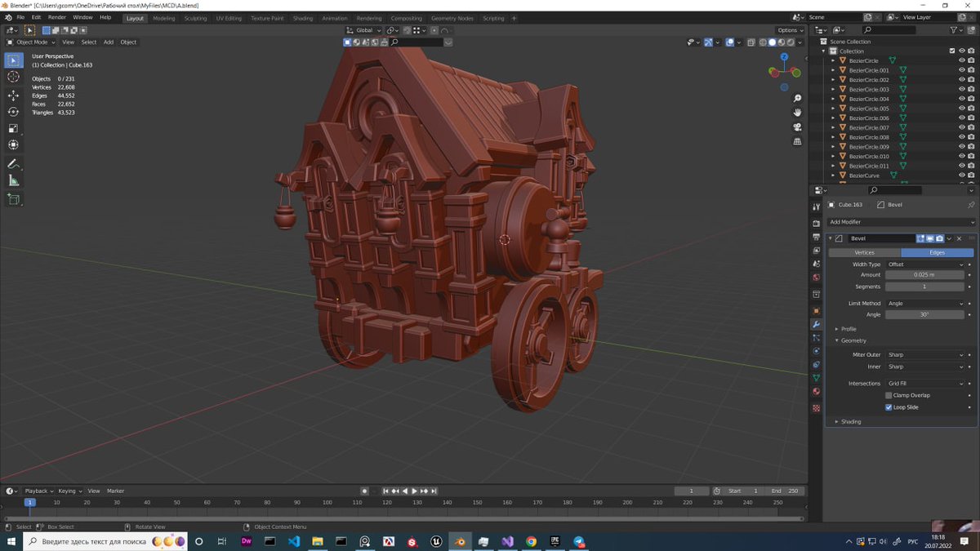Click the pin icon in properties header
The height and width of the screenshot is (551, 980).
pyautogui.click(x=970, y=205)
